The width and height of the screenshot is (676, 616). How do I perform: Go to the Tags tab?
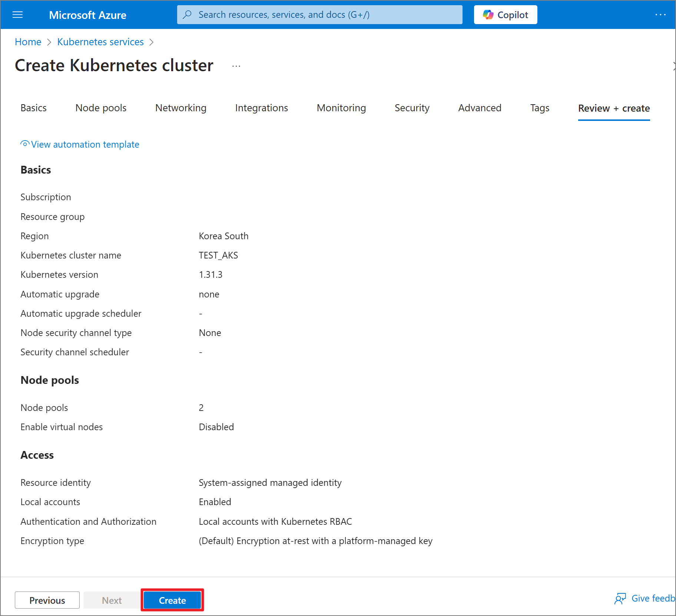point(540,108)
